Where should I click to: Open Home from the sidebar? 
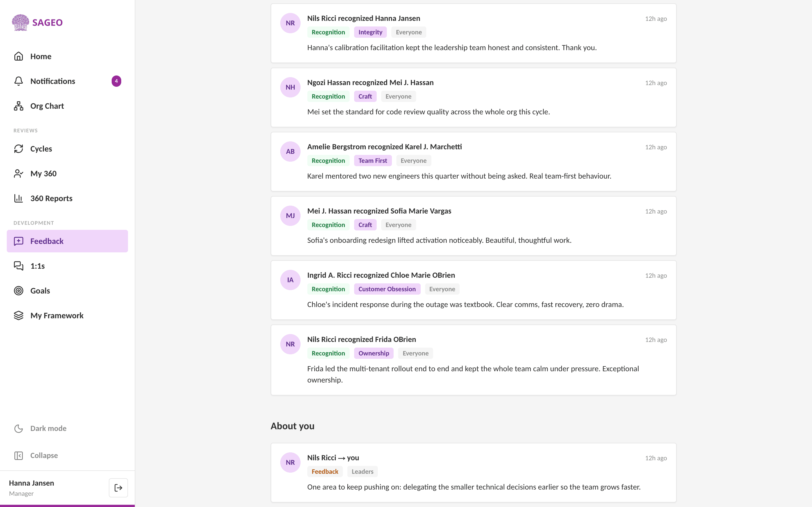click(67, 56)
